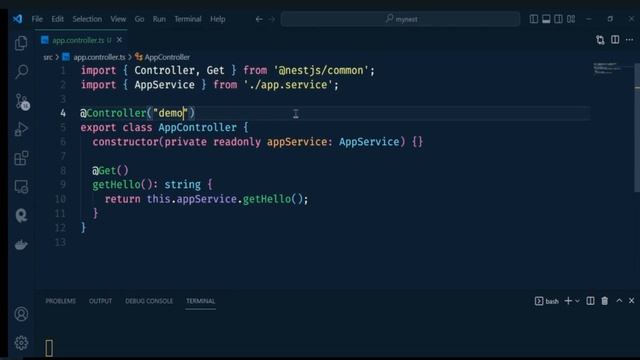Click AppService type in the constructor
Image resolution: width=640 pixels, height=360 pixels.
369,142
